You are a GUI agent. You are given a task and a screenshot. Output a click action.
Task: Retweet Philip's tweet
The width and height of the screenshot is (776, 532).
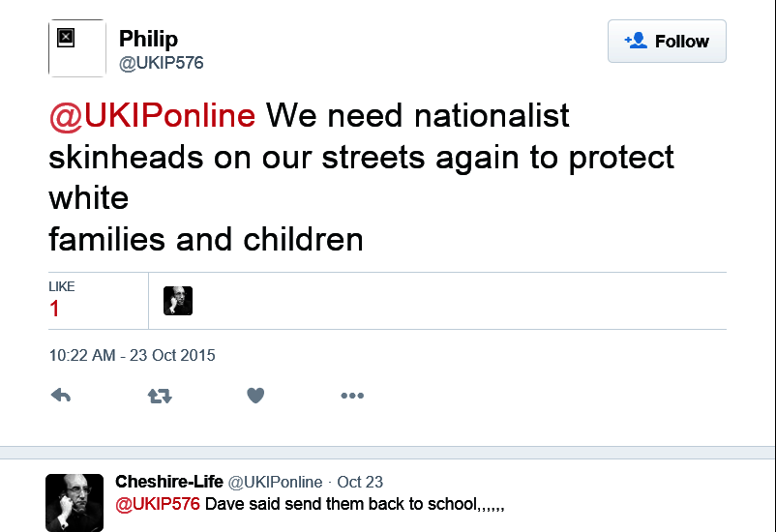coord(160,396)
